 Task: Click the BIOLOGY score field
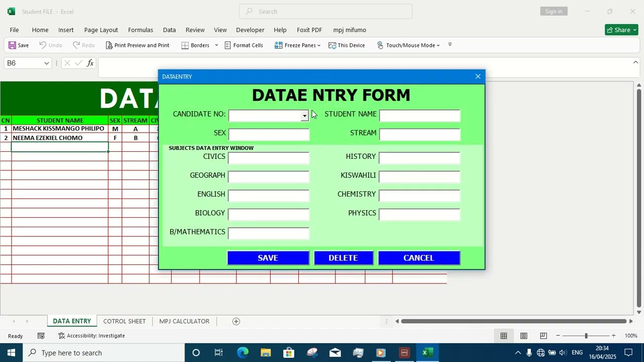click(x=269, y=214)
